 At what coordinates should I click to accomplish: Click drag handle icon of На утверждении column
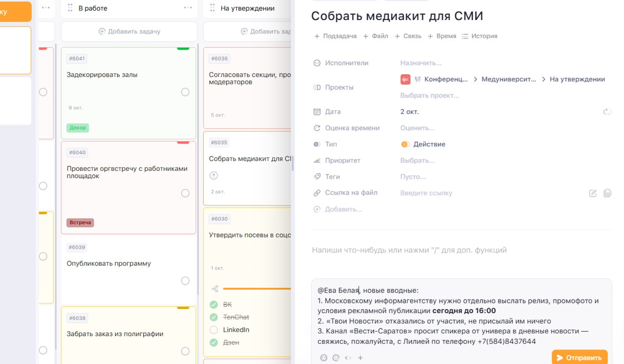click(212, 8)
